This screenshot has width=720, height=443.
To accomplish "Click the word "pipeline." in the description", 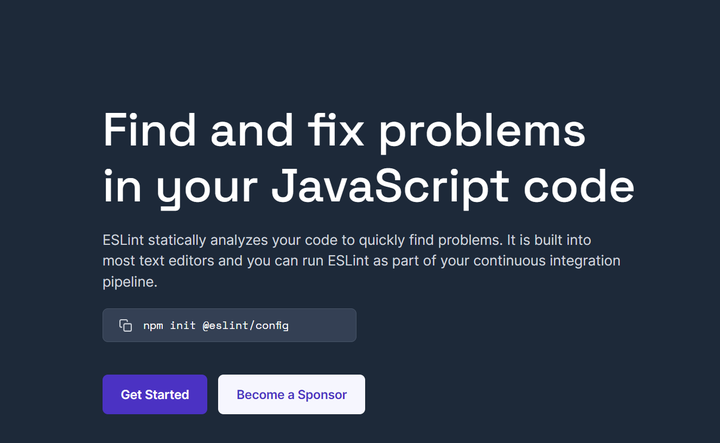I will (130, 282).
